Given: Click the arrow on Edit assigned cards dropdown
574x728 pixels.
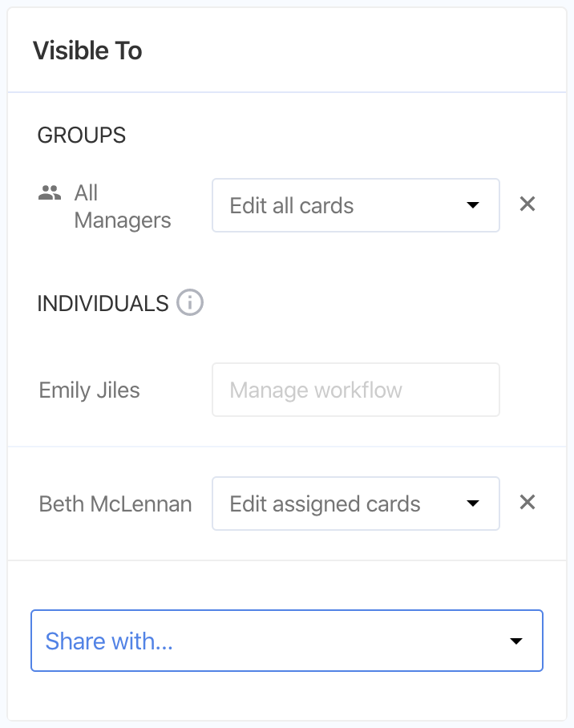Looking at the screenshot, I should (473, 504).
